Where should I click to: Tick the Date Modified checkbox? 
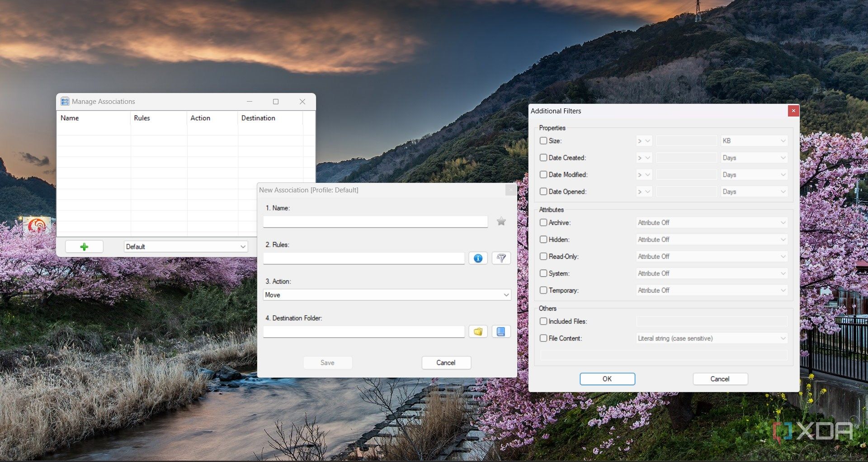click(x=543, y=174)
